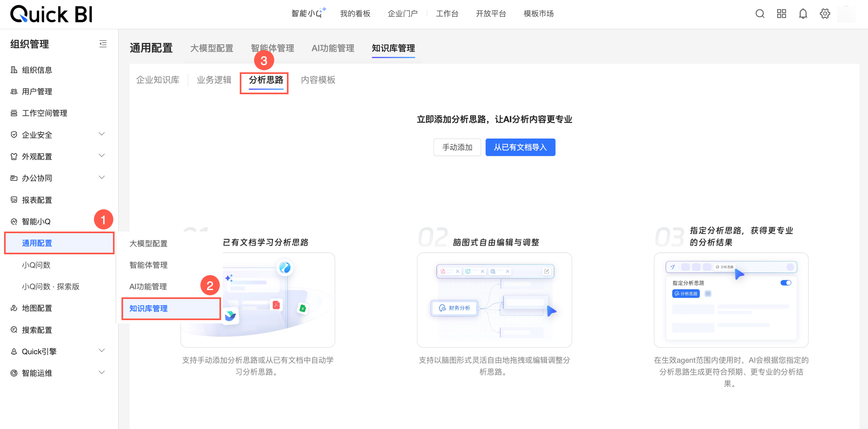
Task: Choose 知识库管理 in the flyout menu
Action: (171, 308)
